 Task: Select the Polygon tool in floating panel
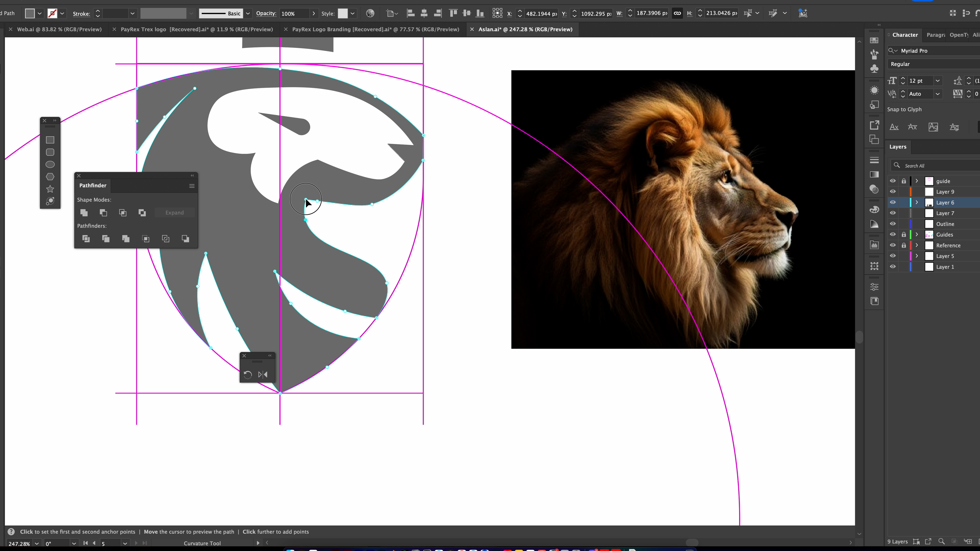point(50,177)
